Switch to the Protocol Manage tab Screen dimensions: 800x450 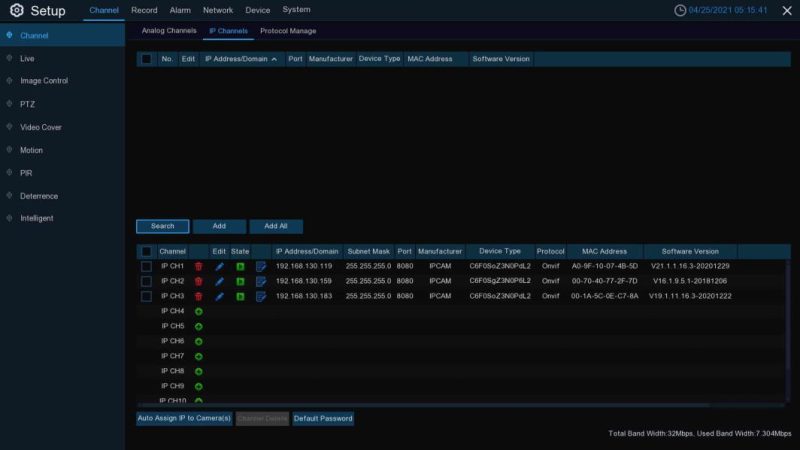pos(288,31)
